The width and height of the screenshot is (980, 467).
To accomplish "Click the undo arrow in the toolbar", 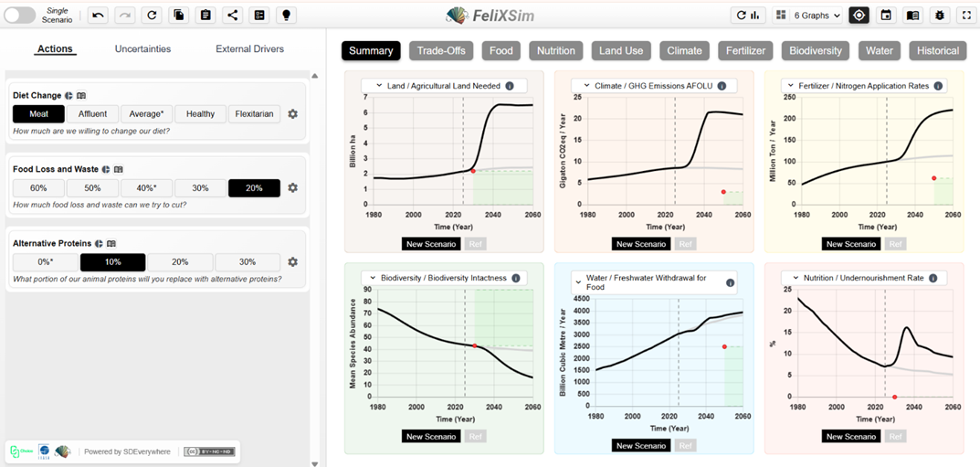I will coord(99,16).
